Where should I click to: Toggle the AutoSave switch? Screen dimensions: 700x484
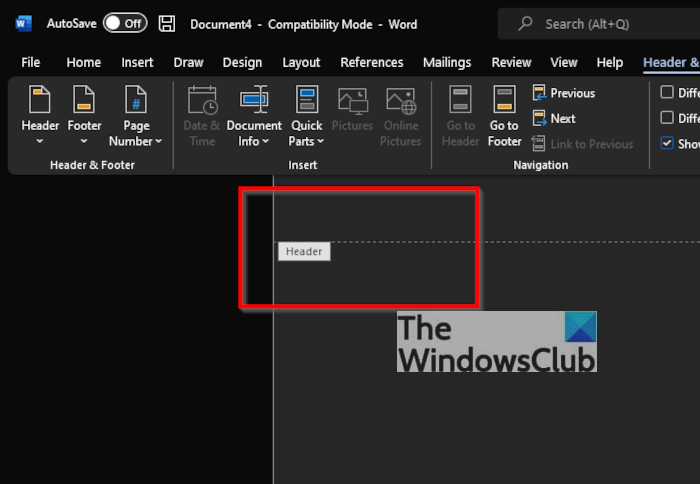125,23
